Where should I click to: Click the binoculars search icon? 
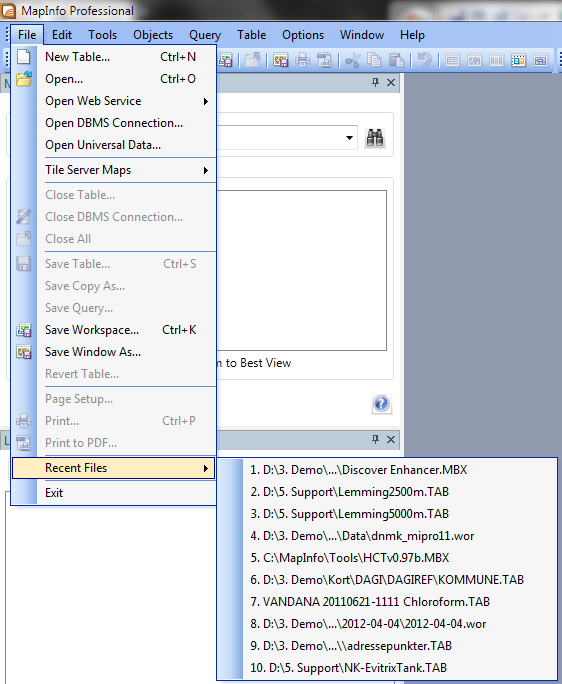pos(375,138)
